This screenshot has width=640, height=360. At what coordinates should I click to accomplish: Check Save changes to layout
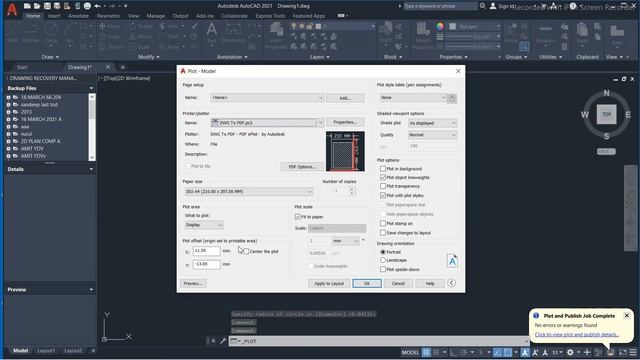pos(383,233)
